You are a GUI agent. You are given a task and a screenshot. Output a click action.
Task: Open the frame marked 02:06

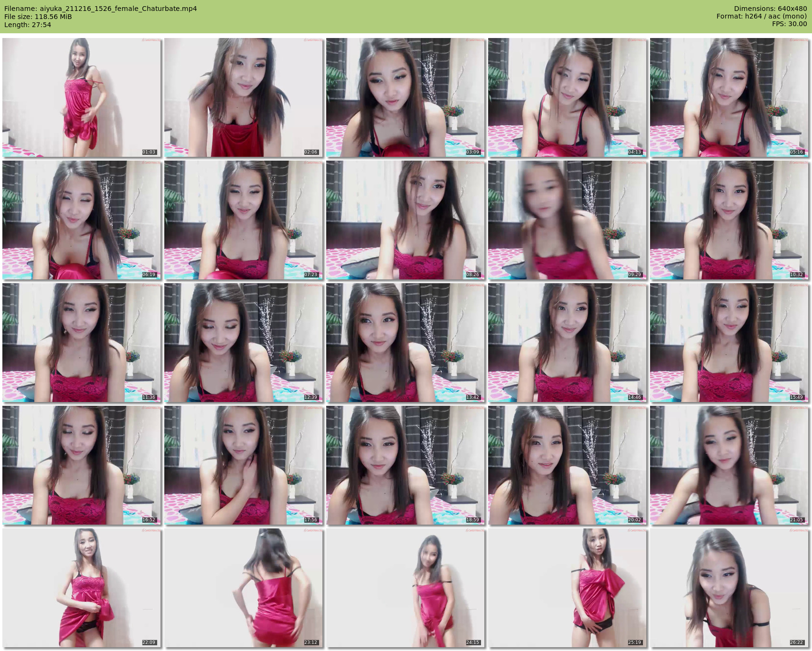[x=244, y=97]
